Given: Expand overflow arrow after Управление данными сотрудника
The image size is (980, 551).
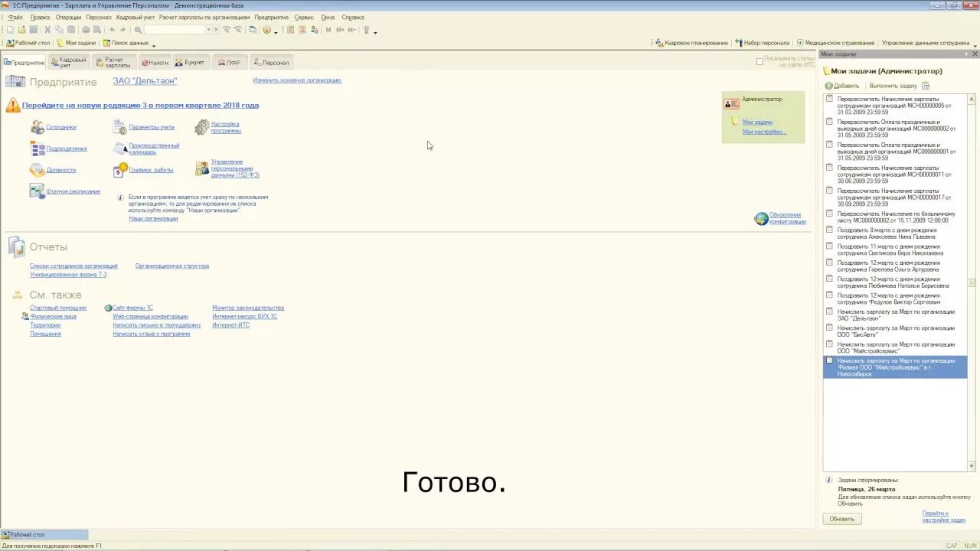Looking at the screenshot, I should pos(975,45).
